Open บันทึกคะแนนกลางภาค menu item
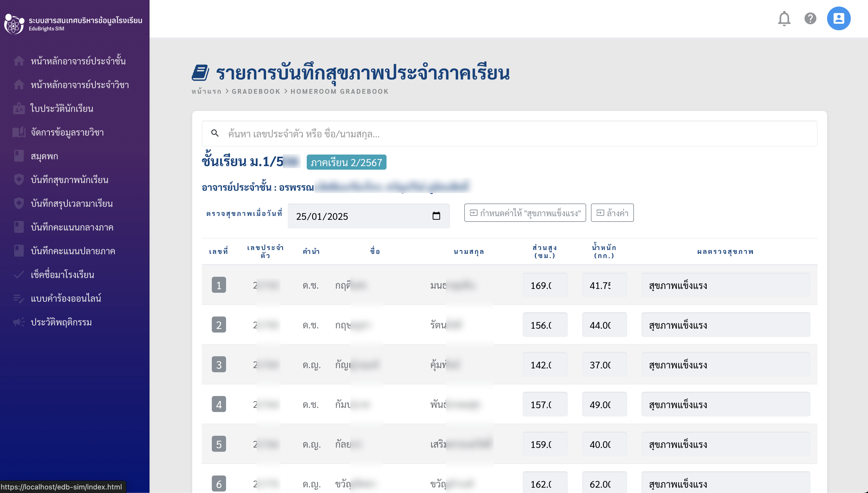Screen dimensions: 868x493 (x=72, y=227)
